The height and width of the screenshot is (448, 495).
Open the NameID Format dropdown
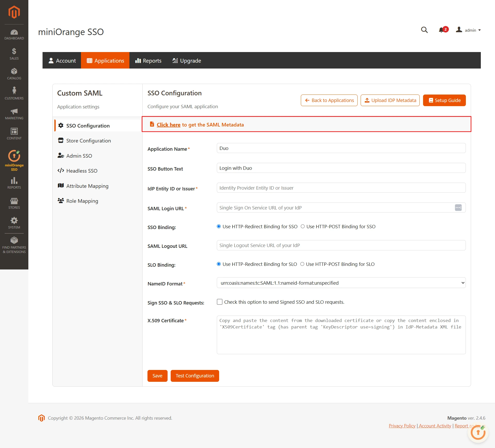pos(341,283)
